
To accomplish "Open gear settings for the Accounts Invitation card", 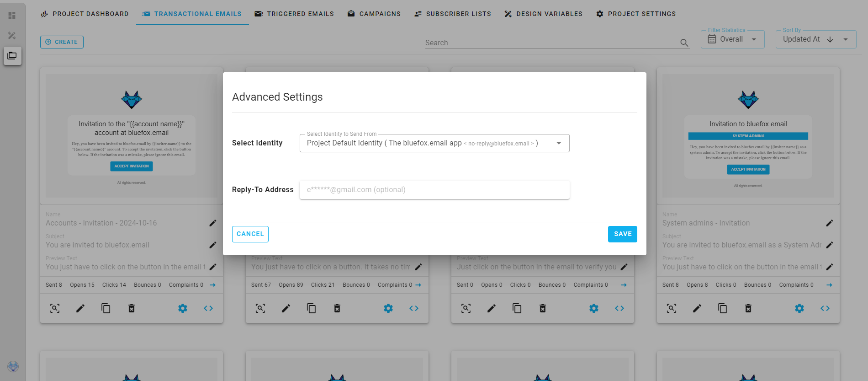I will pos(183,308).
